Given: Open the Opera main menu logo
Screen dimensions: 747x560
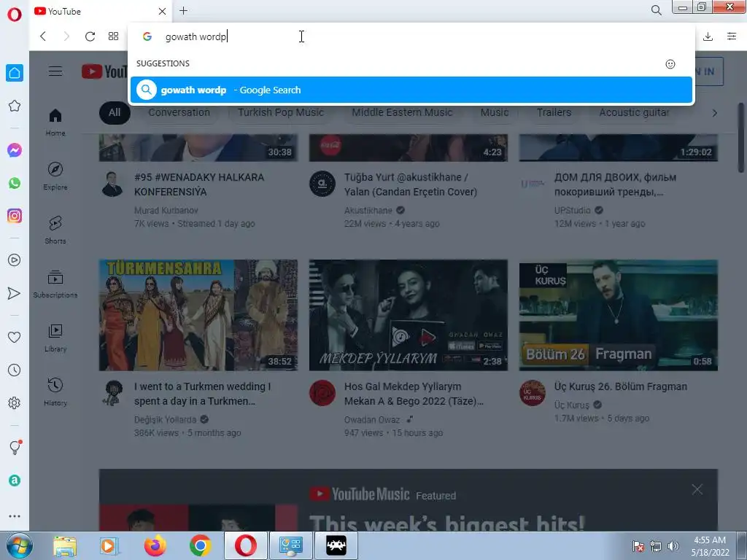Looking at the screenshot, I should pos(15,15).
